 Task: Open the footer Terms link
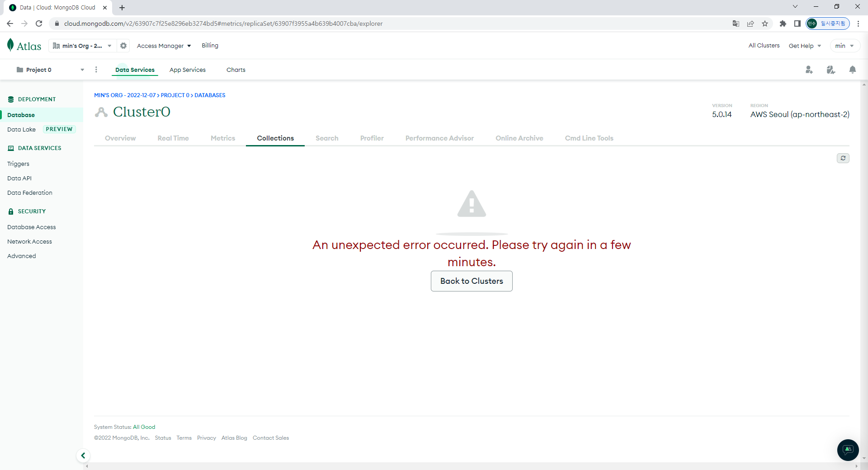184,438
